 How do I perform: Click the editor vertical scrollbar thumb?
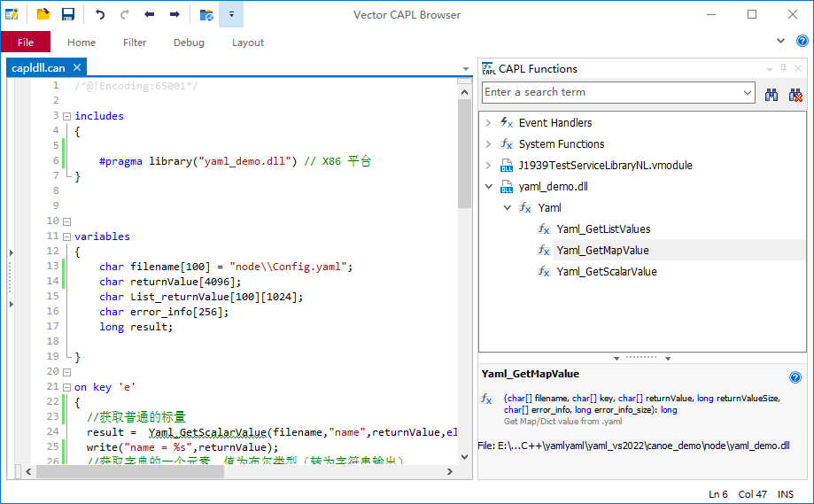(465, 153)
